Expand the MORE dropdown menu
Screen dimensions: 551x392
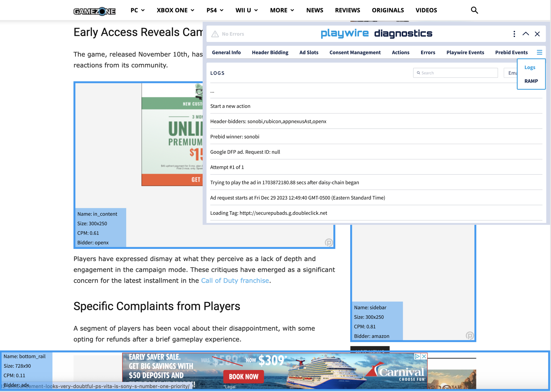[x=282, y=10]
